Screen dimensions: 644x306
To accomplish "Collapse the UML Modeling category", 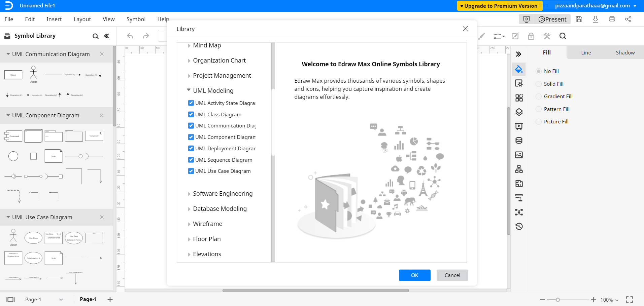I will coord(189,90).
